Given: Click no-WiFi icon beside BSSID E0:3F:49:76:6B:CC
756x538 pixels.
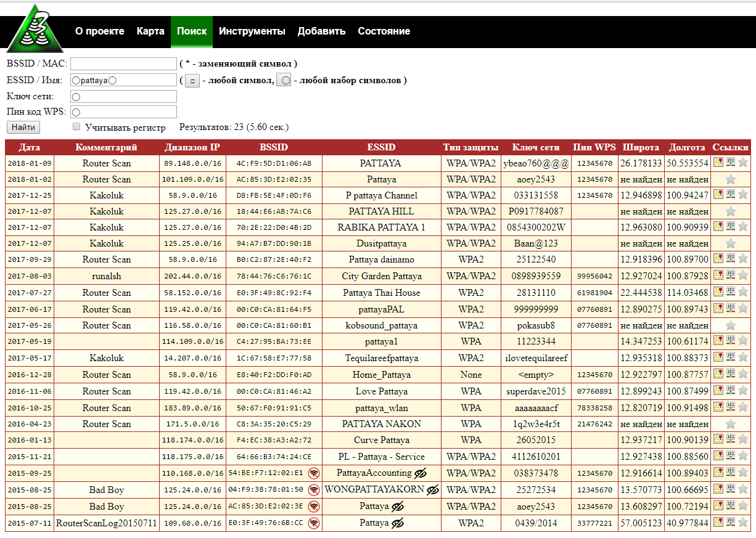Looking at the screenshot, I should 314,523.
